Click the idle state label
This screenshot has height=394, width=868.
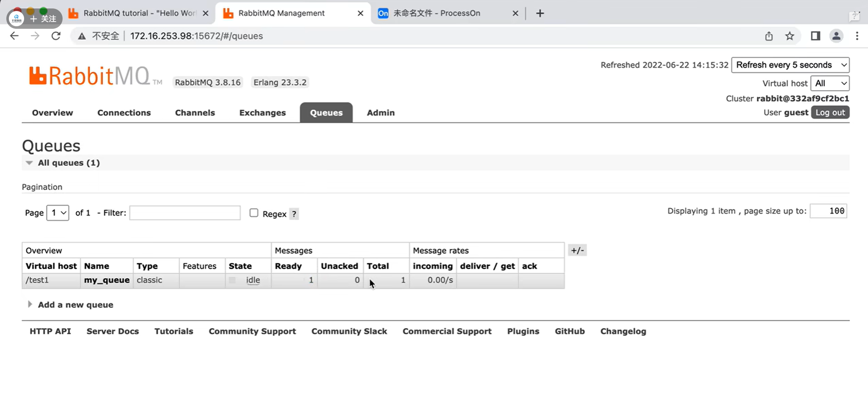point(253,280)
